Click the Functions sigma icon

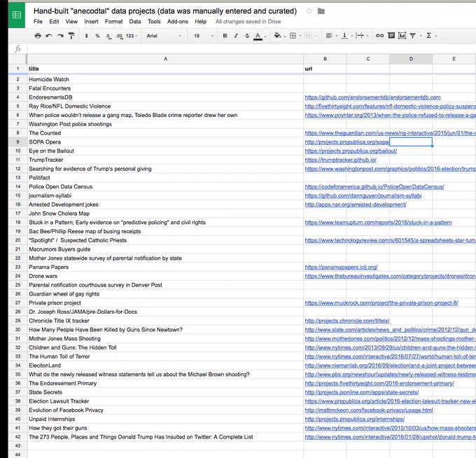pyautogui.click(x=429, y=36)
